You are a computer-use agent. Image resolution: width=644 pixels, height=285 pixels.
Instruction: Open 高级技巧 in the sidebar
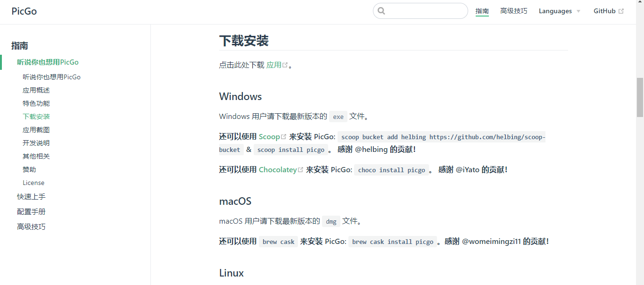coord(31,227)
